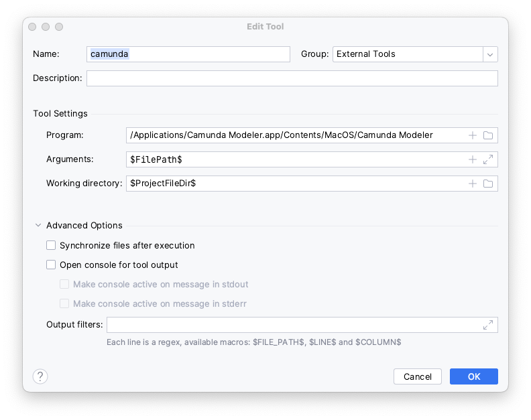Browse for Program executable folder icon

[x=488, y=135]
